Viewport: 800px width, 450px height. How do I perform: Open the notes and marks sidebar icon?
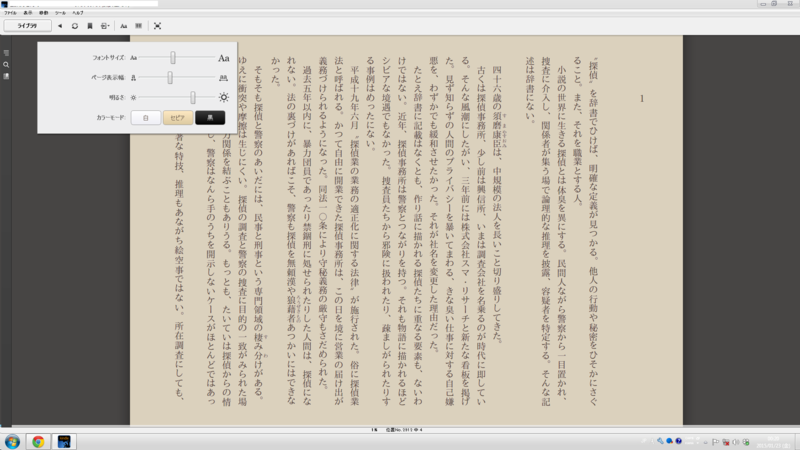coord(6,76)
